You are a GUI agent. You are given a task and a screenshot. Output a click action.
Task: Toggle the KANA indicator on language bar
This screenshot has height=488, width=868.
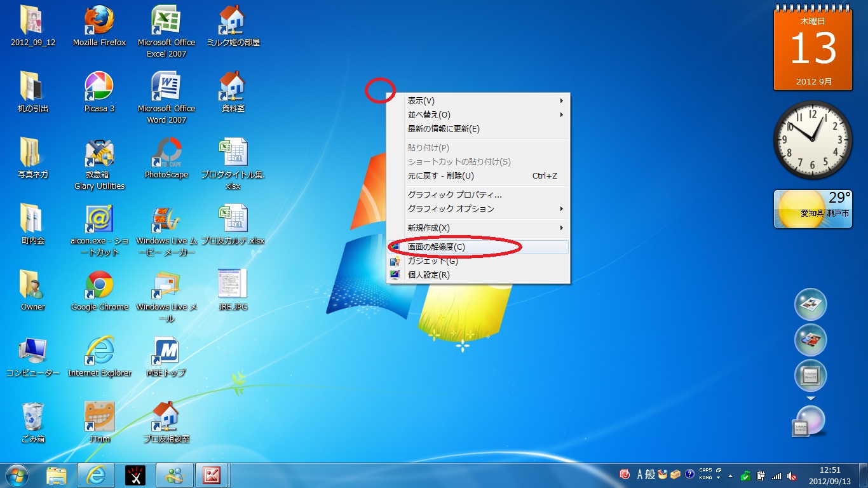705,478
